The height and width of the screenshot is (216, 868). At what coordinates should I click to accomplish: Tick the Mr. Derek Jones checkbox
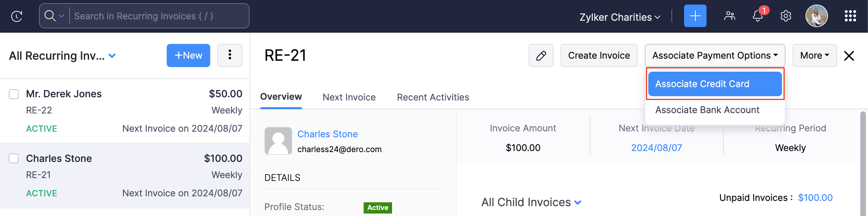click(14, 94)
